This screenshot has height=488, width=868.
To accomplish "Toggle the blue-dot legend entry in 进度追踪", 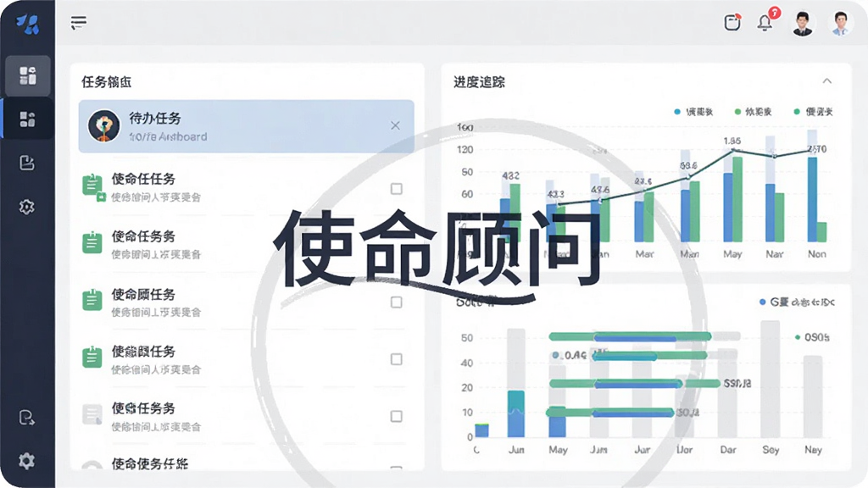I will 693,112.
